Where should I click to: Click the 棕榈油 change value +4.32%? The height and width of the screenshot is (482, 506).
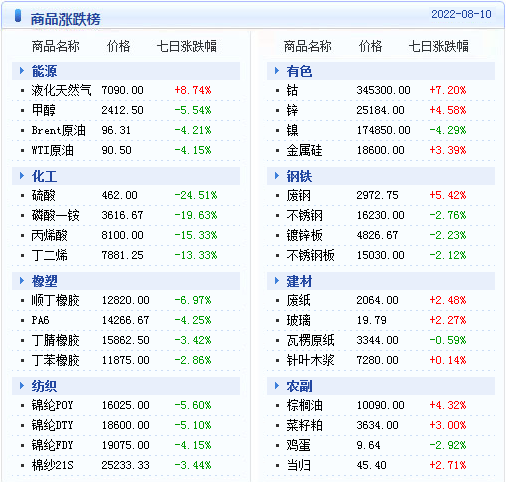pyautogui.click(x=448, y=405)
